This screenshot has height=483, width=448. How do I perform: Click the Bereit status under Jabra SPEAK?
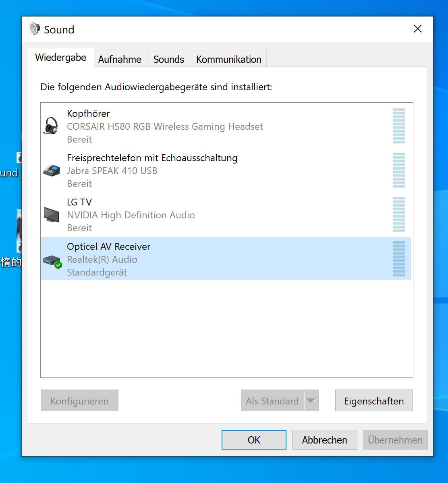pyautogui.click(x=79, y=184)
